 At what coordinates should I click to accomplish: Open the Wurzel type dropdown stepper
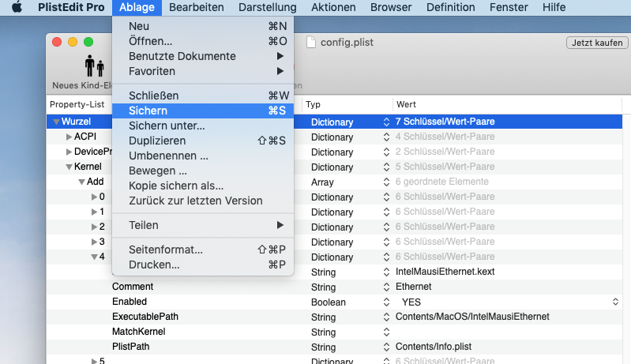[x=386, y=122]
